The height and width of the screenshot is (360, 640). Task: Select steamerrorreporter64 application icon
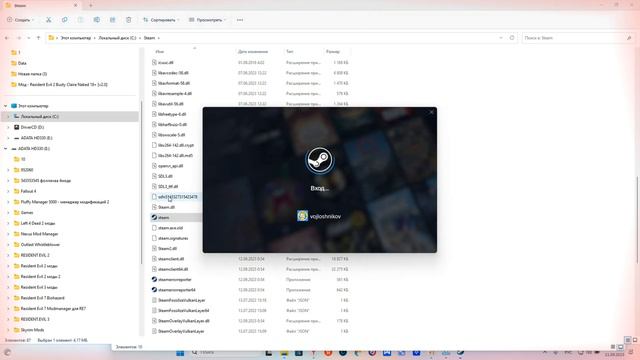pyautogui.click(x=154, y=290)
